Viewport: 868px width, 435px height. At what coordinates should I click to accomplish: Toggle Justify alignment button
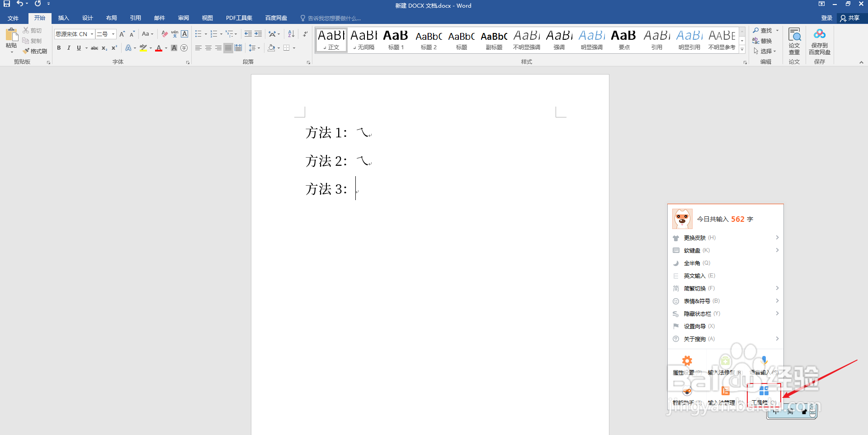228,48
